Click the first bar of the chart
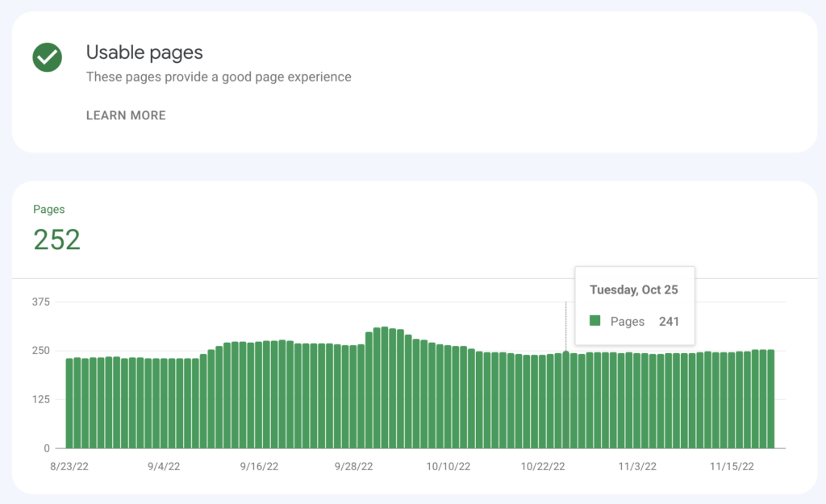826x504 pixels. click(x=69, y=403)
